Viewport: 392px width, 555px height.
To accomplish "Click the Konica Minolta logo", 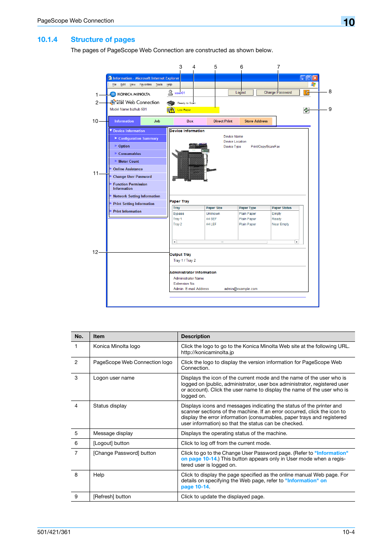I will pyautogui.click(x=130, y=94).
